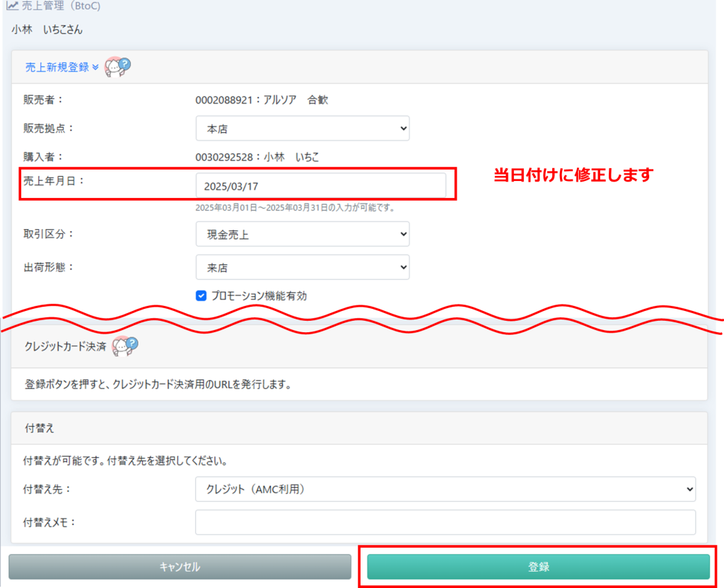The width and height of the screenshot is (724, 588).
Task: Select the 購入者 value 0030292528：小林 いちこ
Action: [257, 157]
